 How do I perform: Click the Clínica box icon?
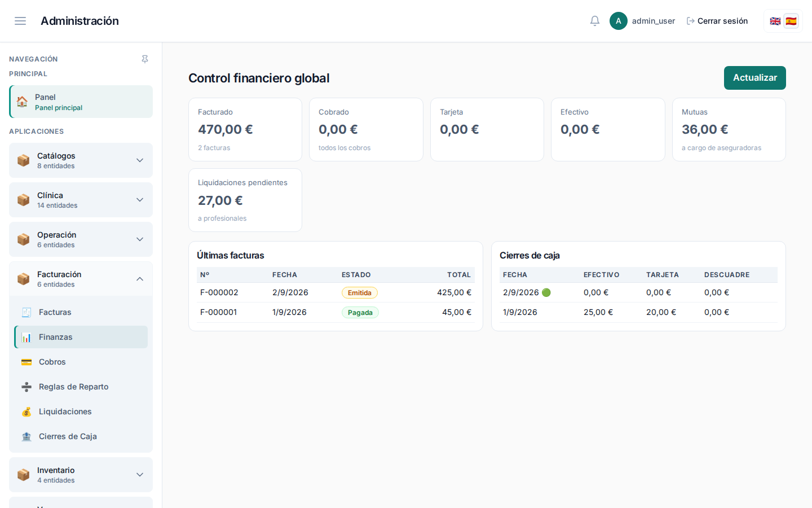pos(23,200)
